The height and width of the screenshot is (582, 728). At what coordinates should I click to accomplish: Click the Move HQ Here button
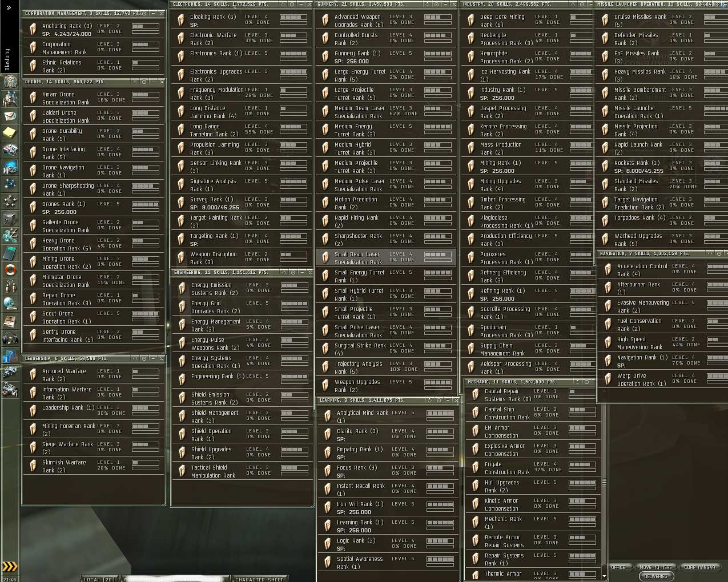tap(655, 567)
